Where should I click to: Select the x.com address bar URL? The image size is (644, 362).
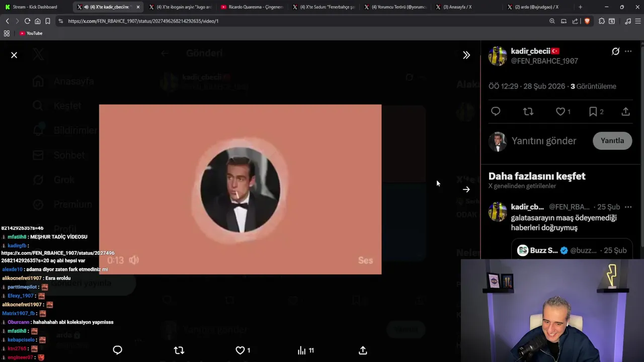(x=143, y=21)
